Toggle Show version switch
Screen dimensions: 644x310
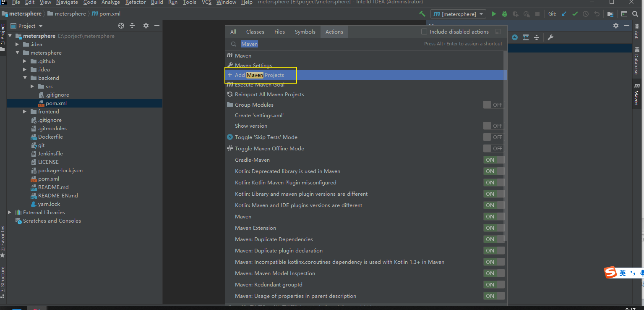(493, 126)
